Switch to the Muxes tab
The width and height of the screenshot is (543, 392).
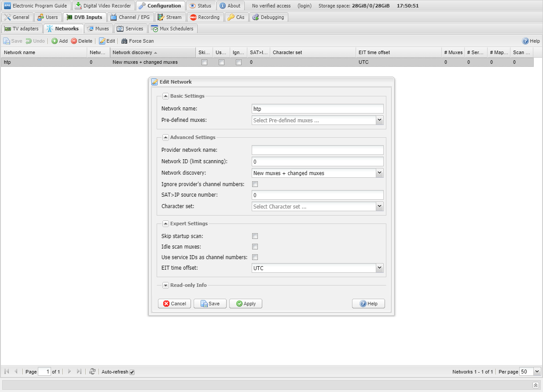[x=98, y=29]
